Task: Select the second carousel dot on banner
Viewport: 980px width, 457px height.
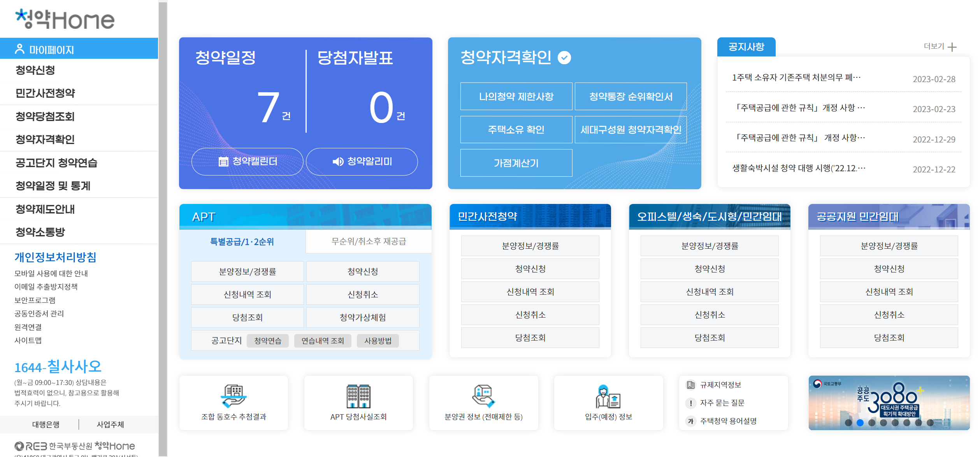Action: (860, 422)
